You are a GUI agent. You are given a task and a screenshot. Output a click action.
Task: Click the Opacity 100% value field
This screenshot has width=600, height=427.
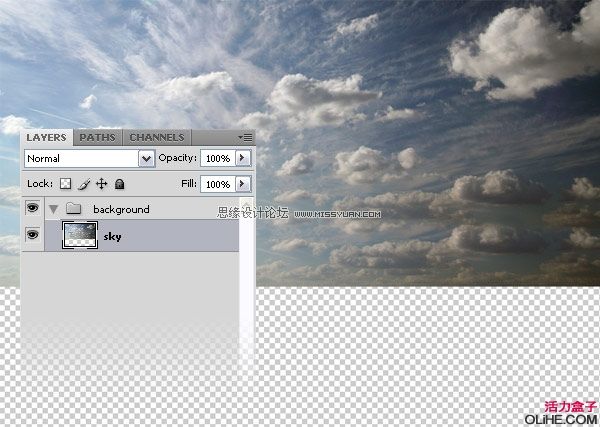pos(217,158)
